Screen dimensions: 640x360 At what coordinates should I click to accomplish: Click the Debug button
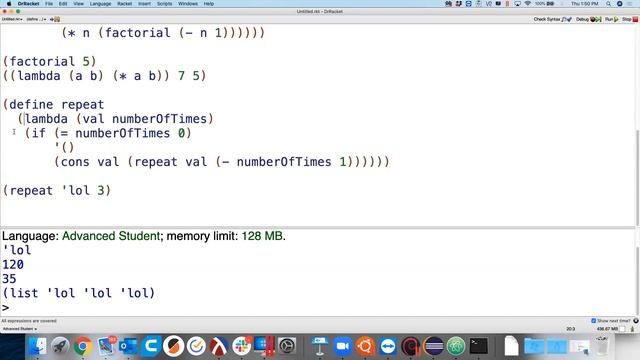point(588,19)
